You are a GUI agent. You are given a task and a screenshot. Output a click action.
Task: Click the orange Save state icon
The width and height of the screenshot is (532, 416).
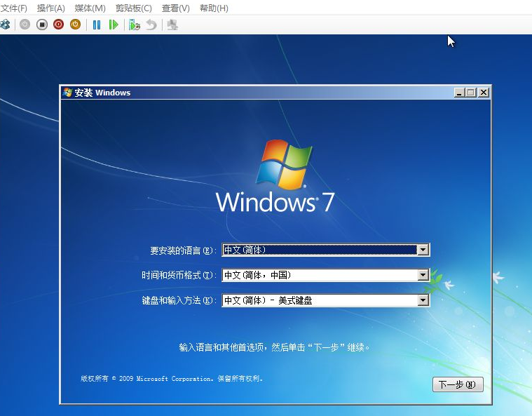click(75, 25)
